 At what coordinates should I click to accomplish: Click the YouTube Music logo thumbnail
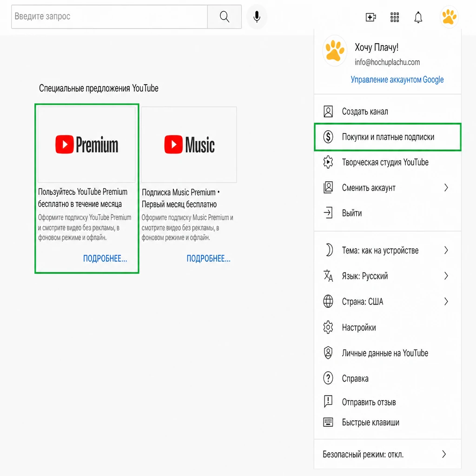(x=189, y=145)
